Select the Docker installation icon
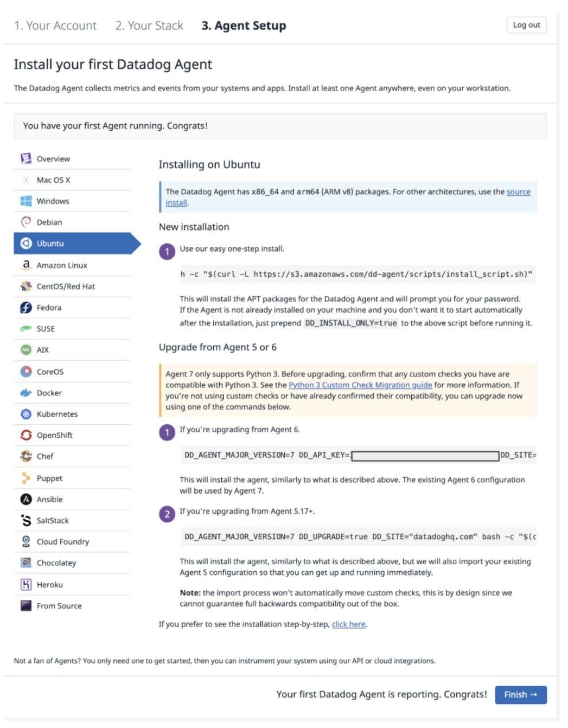 [x=25, y=393]
